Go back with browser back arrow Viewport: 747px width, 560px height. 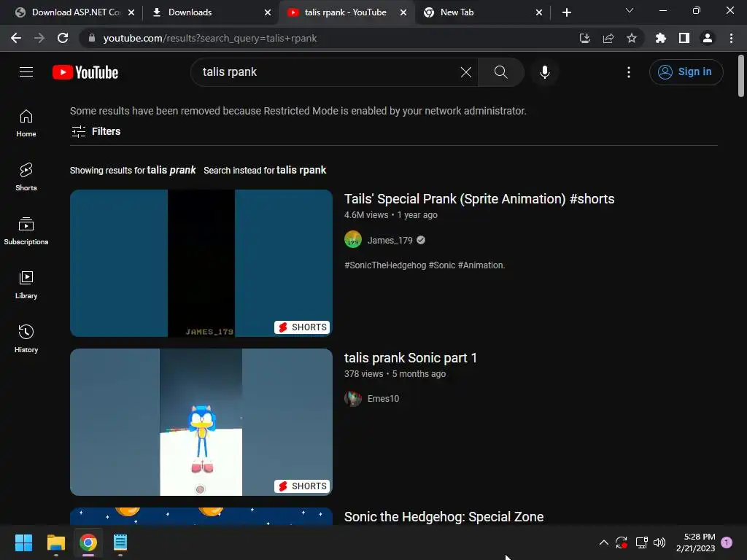click(16, 38)
